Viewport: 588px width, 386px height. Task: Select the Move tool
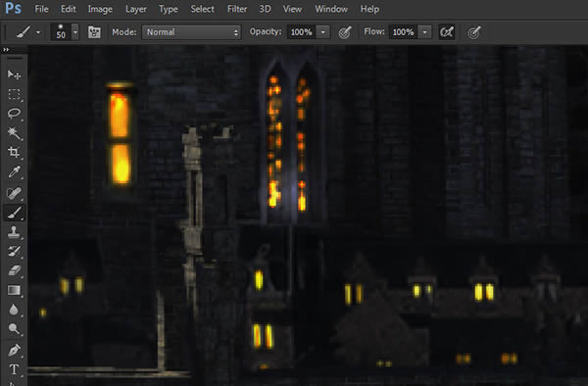pos(14,74)
